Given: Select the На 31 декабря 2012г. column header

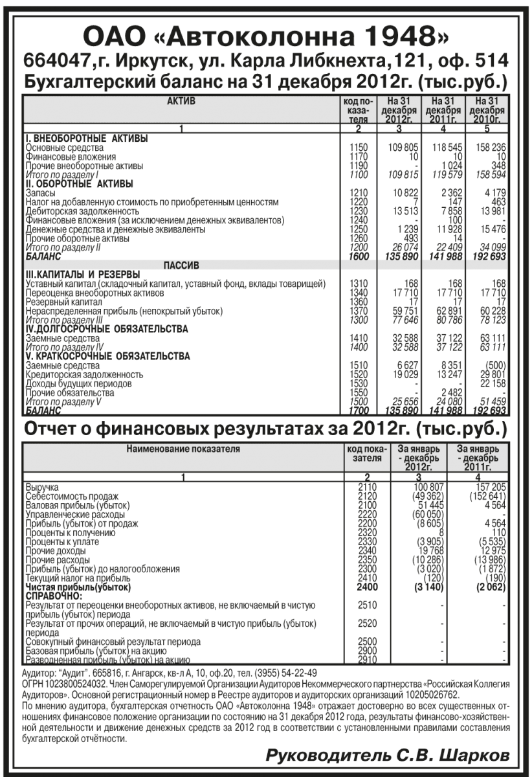Looking at the screenshot, I should 399,111.
